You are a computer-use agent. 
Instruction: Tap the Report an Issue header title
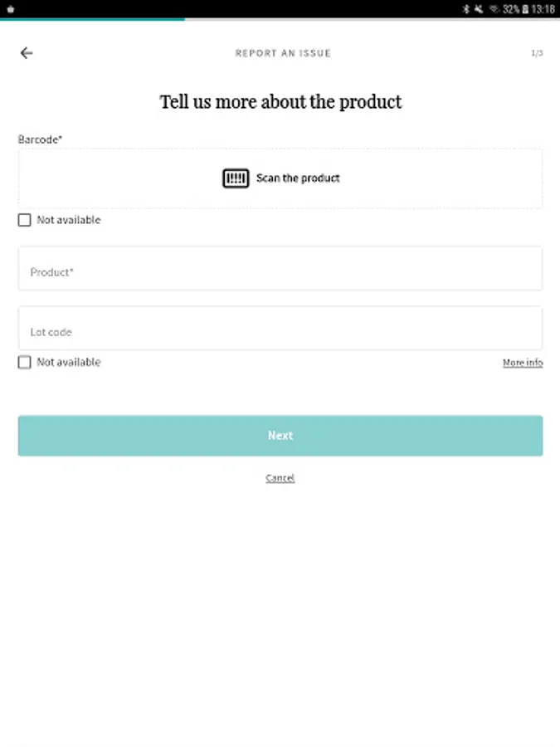(283, 53)
